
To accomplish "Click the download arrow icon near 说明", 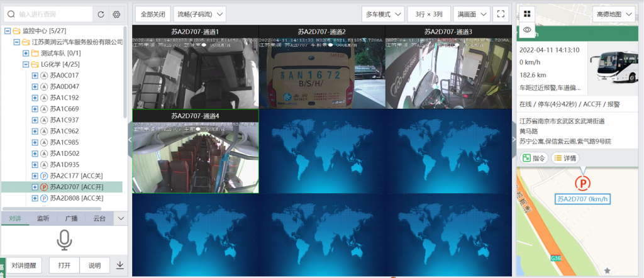I will (120, 265).
